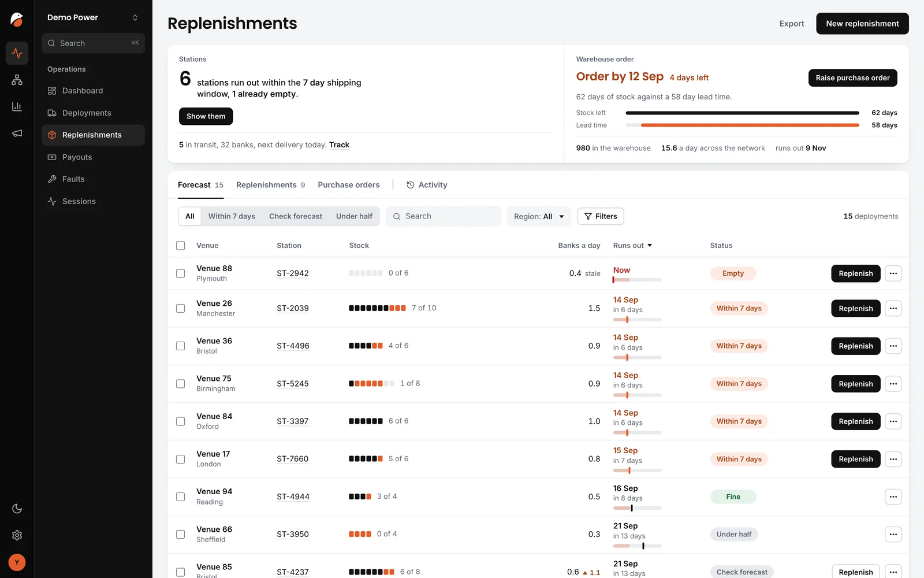Image resolution: width=924 pixels, height=578 pixels.
Task: Switch to the Activity tab
Action: 427,185
